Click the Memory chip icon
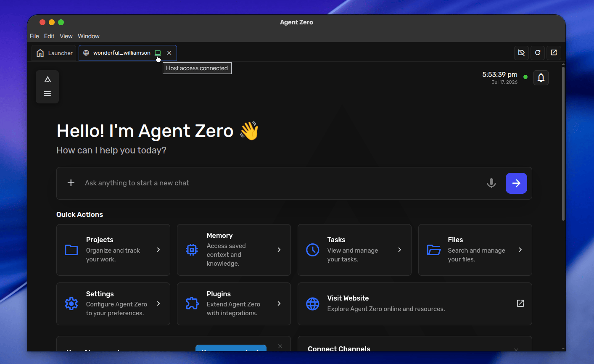 point(192,250)
